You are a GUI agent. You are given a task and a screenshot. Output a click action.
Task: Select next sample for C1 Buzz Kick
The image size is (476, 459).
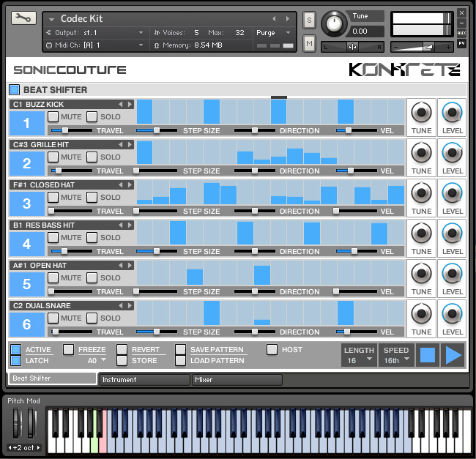point(130,105)
